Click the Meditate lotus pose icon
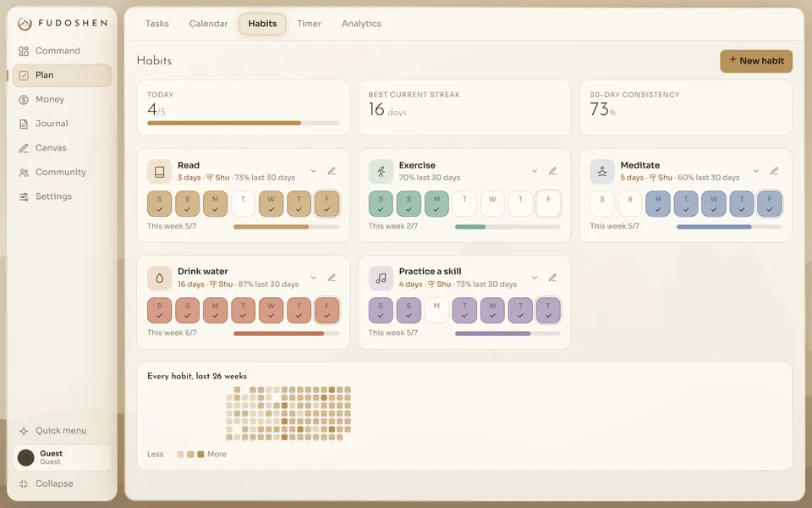Image resolution: width=812 pixels, height=508 pixels. [602, 172]
